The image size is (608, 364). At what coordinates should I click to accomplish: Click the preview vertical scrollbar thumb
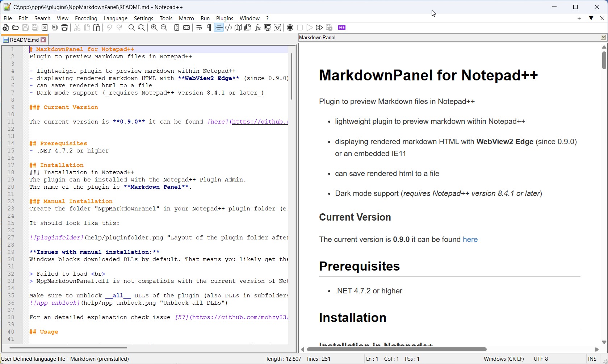[604, 60]
